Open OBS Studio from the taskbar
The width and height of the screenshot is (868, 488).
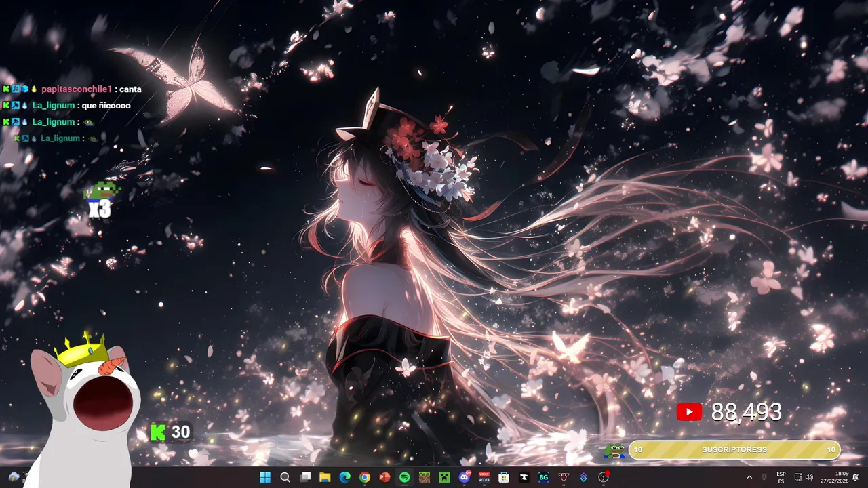(x=604, y=477)
